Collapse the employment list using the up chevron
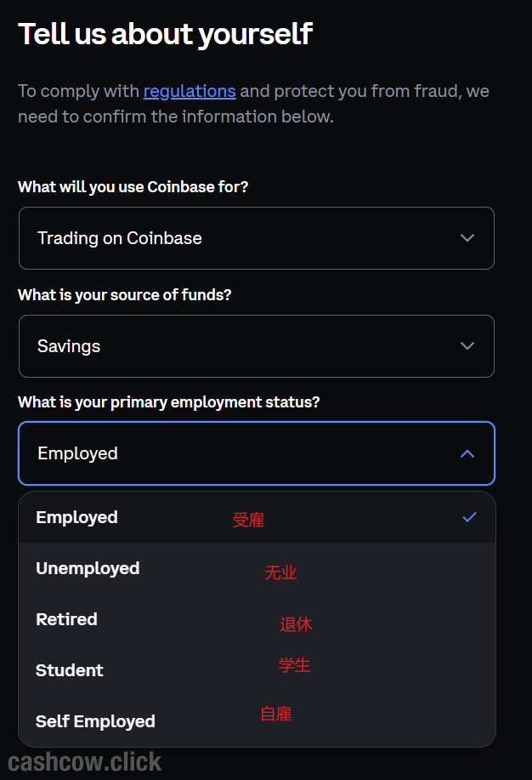 click(x=467, y=453)
